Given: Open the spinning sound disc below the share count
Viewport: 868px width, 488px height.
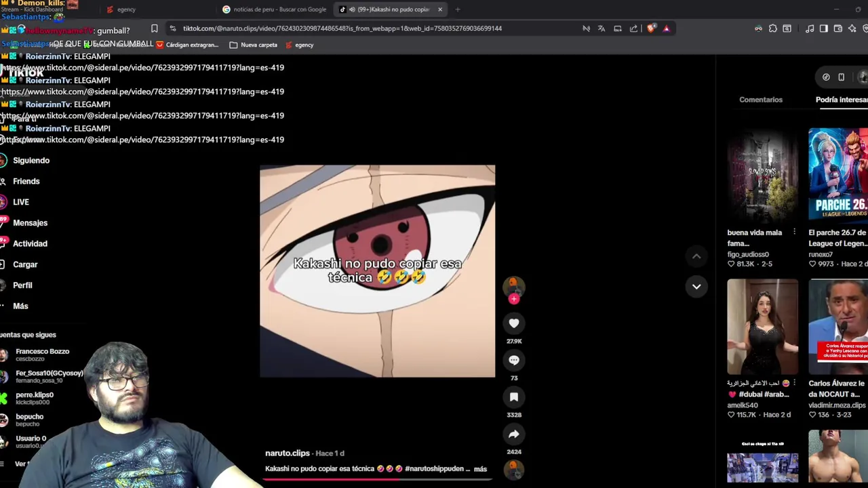Looking at the screenshot, I should pos(514,468).
